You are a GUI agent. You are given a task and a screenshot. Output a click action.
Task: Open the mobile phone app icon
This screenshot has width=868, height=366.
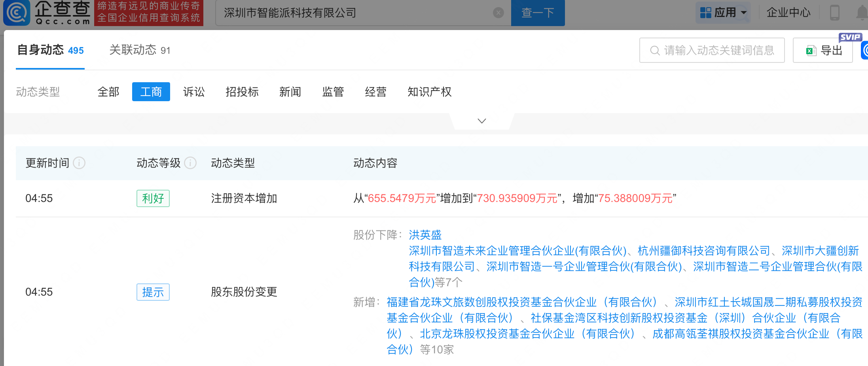pos(834,13)
